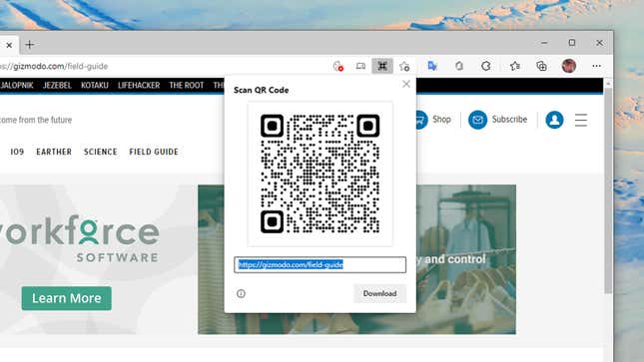Open the Favorites list icon
The image size is (644, 362).
pos(514,66)
